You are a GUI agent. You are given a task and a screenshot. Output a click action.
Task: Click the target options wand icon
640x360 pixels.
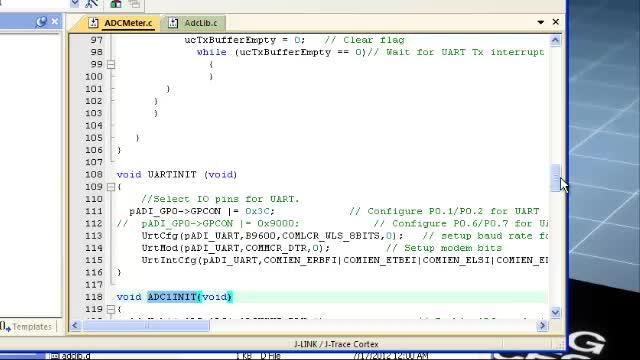[x=91, y=4]
